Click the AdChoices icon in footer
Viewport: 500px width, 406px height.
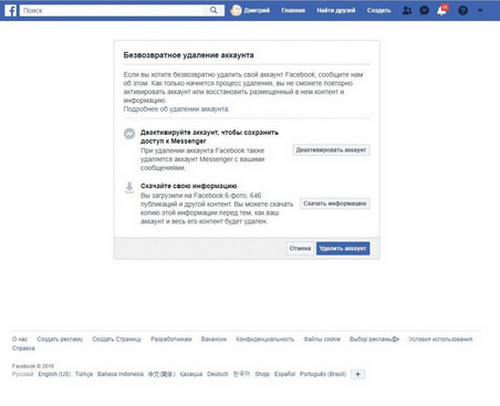[x=396, y=339]
